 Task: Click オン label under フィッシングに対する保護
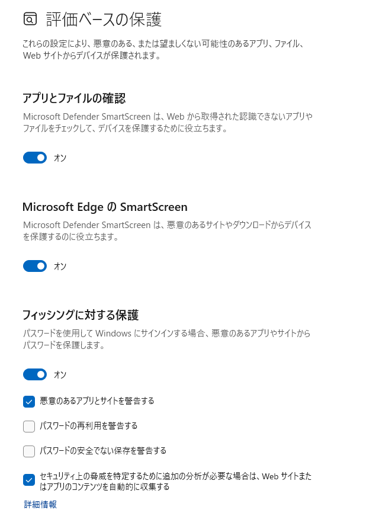click(60, 374)
